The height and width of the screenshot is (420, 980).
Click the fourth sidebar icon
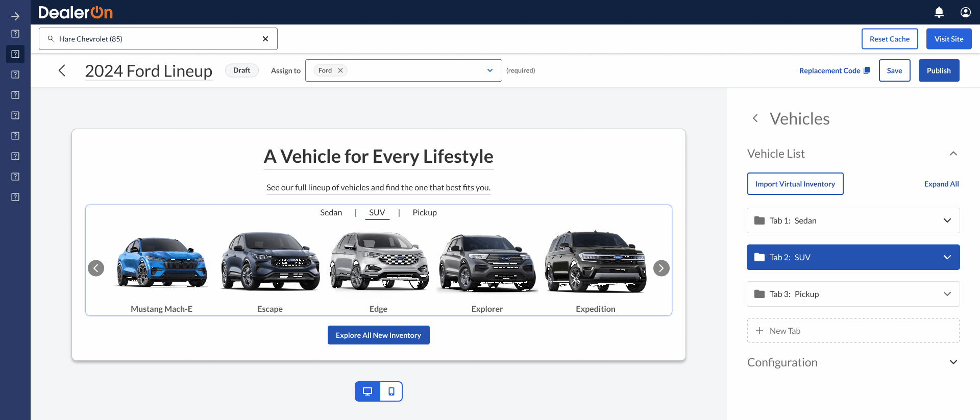point(15,95)
